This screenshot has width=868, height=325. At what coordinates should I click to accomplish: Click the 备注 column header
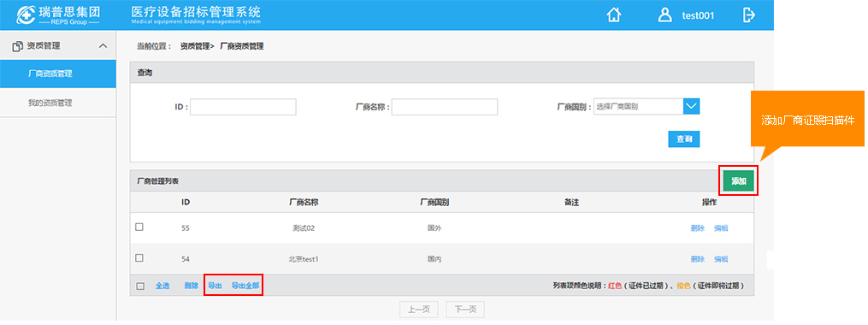pos(572,203)
